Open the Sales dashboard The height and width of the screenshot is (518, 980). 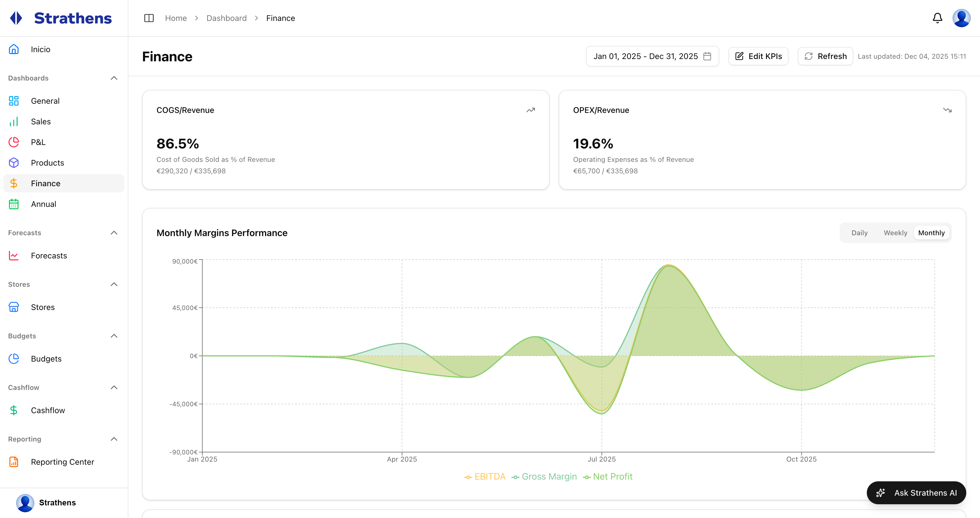click(x=41, y=122)
